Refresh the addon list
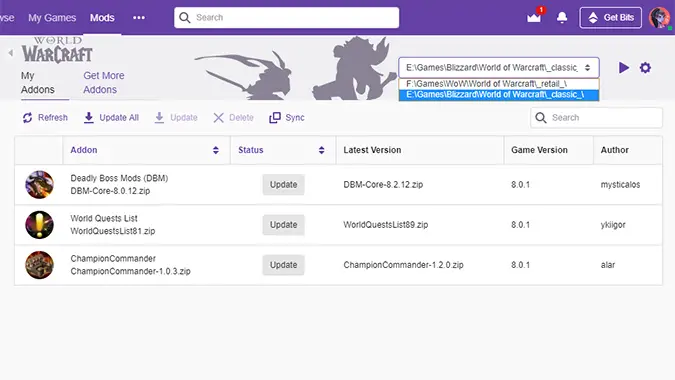This screenshot has width=675, height=380. 45,117
